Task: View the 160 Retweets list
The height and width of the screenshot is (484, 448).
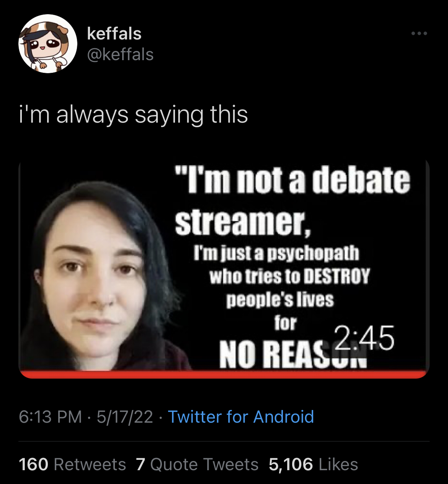Action: pos(72,464)
